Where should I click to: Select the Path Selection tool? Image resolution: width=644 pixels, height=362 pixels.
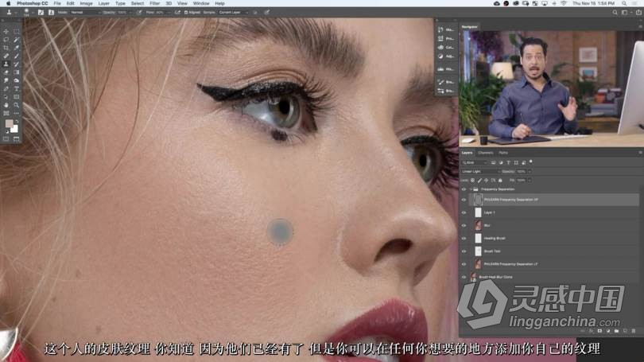point(6,97)
